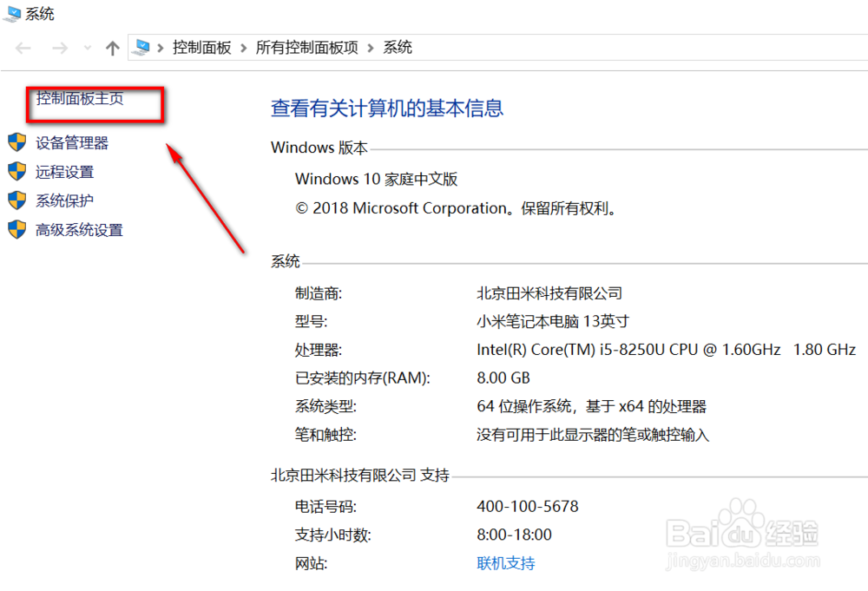The height and width of the screenshot is (591, 868).
Task: Open recent locations dropdown arrow
Action: click(x=88, y=48)
